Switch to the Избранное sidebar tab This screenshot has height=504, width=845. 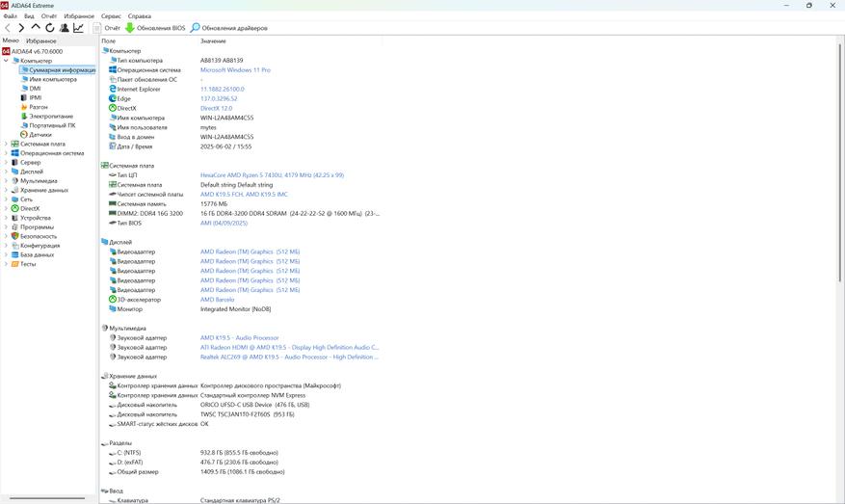tap(41, 41)
